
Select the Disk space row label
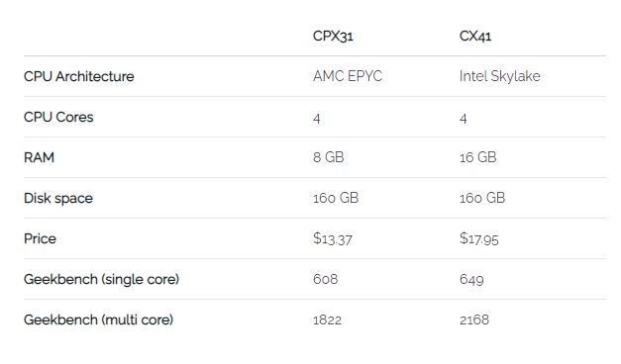(58, 198)
